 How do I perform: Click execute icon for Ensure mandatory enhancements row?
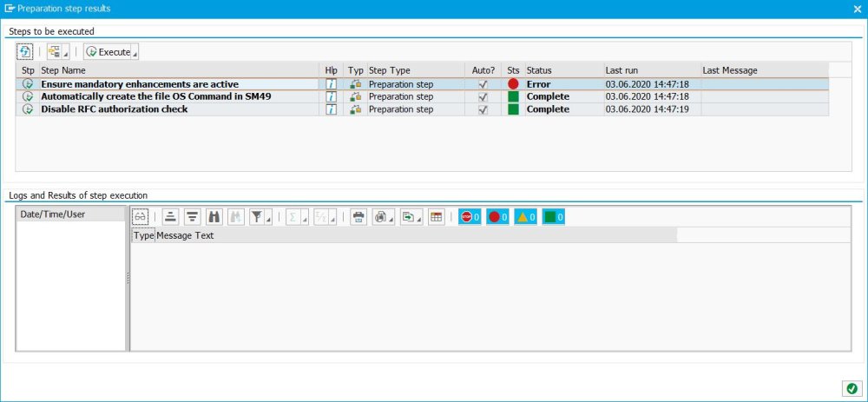(x=28, y=84)
